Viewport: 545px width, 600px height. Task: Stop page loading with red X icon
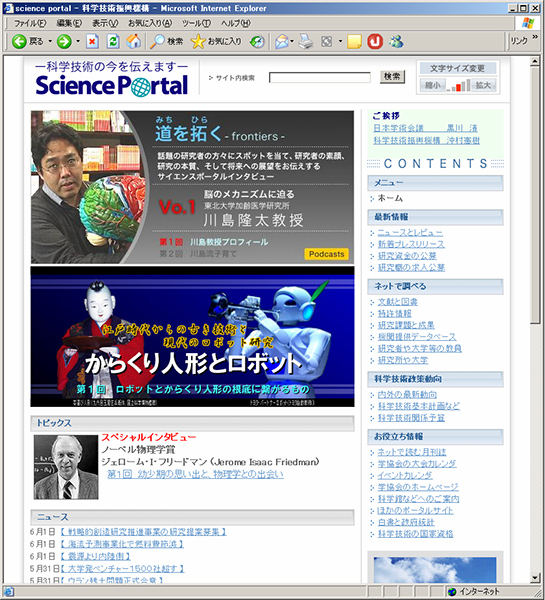[92, 41]
